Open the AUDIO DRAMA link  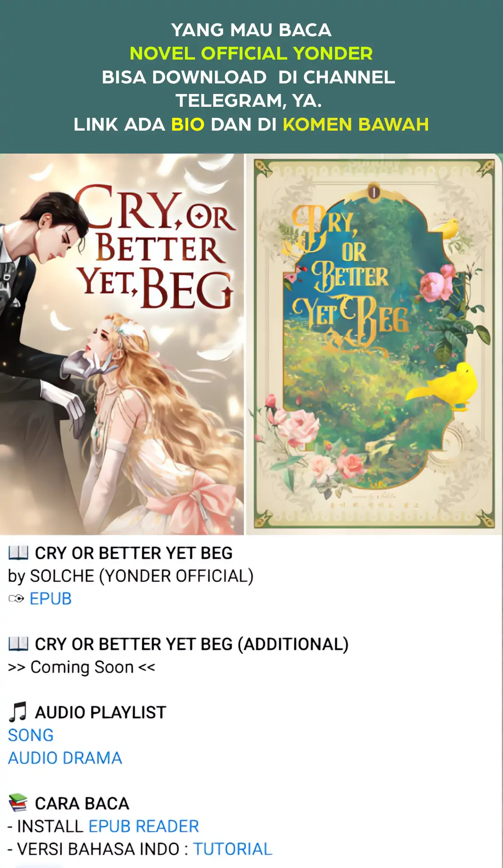65,758
